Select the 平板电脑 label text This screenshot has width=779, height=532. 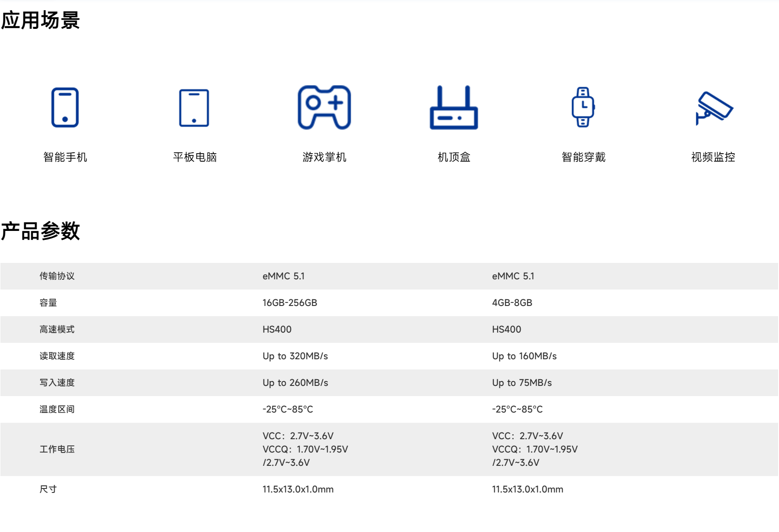point(195,157)
